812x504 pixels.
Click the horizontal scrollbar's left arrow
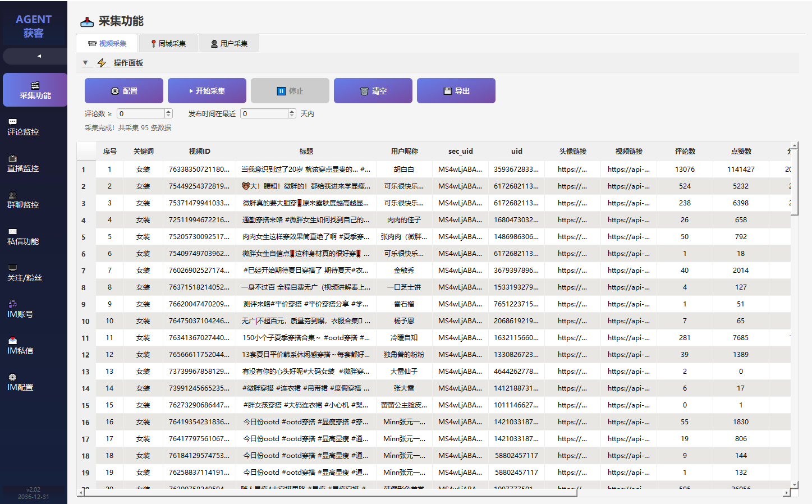(x=81, y=493)
